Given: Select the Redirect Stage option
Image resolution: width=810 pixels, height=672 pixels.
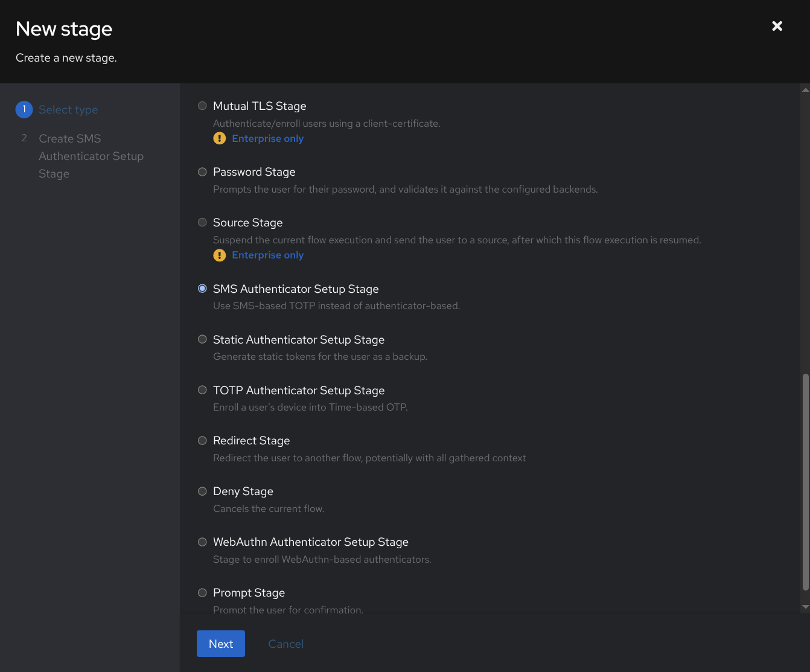Looking at the screenshot, I should point(202,441).
